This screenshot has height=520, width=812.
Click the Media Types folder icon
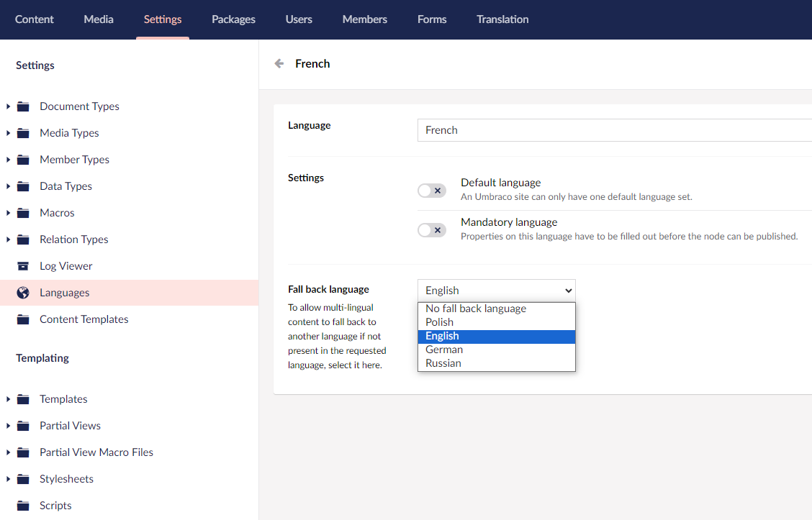pyautogui.click(x=22, y=132)
